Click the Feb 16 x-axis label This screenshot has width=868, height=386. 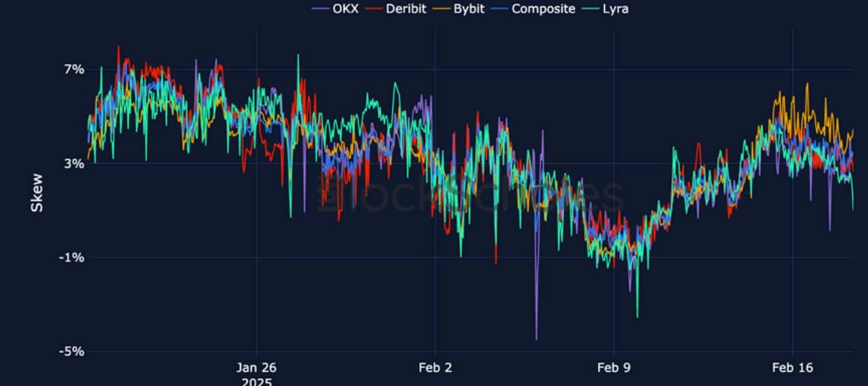[792, 368]
